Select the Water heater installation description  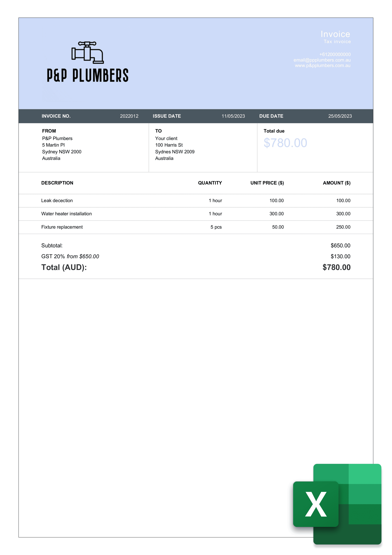(66, 214)
